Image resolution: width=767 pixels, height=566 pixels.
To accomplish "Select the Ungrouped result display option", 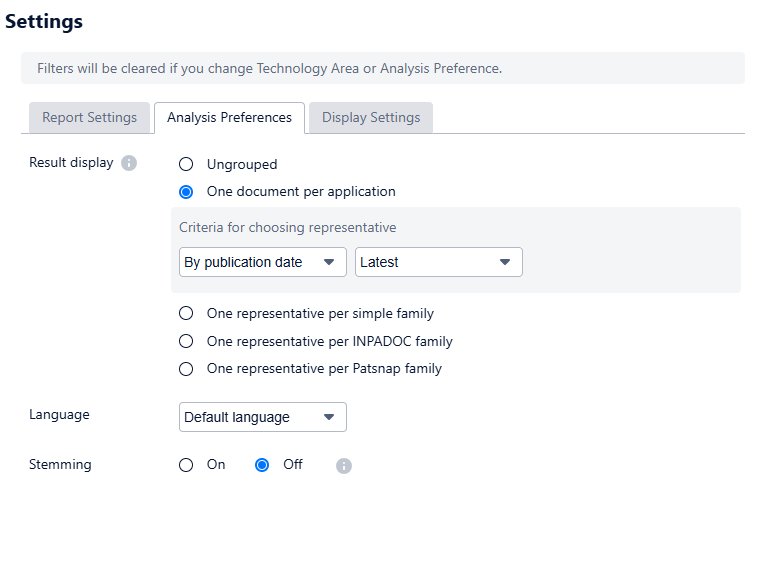I will point(186,164).
